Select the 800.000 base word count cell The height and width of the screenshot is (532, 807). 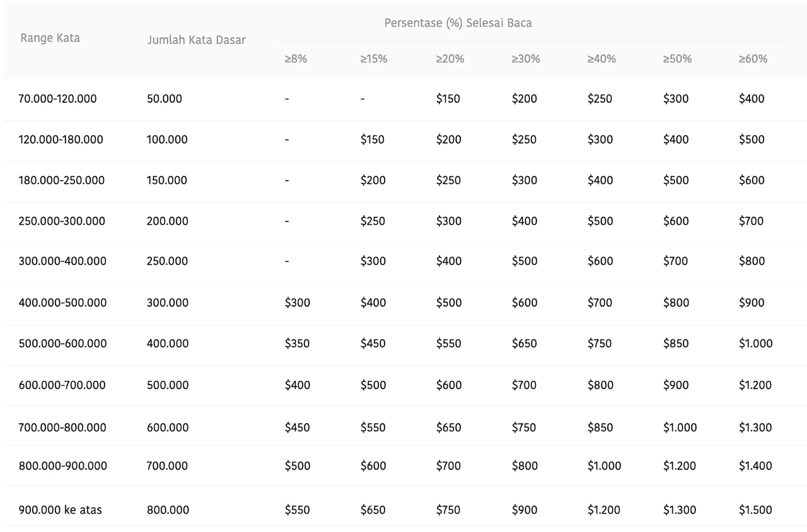click(x=168, y=510)
